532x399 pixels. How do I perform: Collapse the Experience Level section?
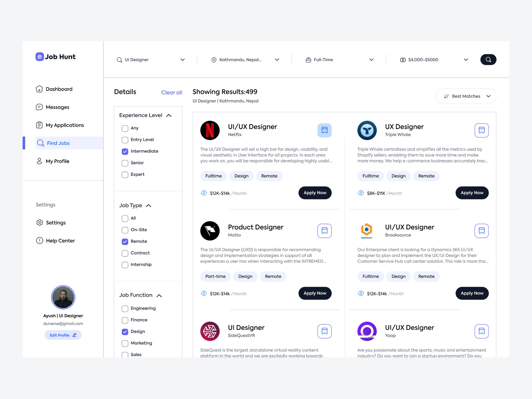coord(169,115)
